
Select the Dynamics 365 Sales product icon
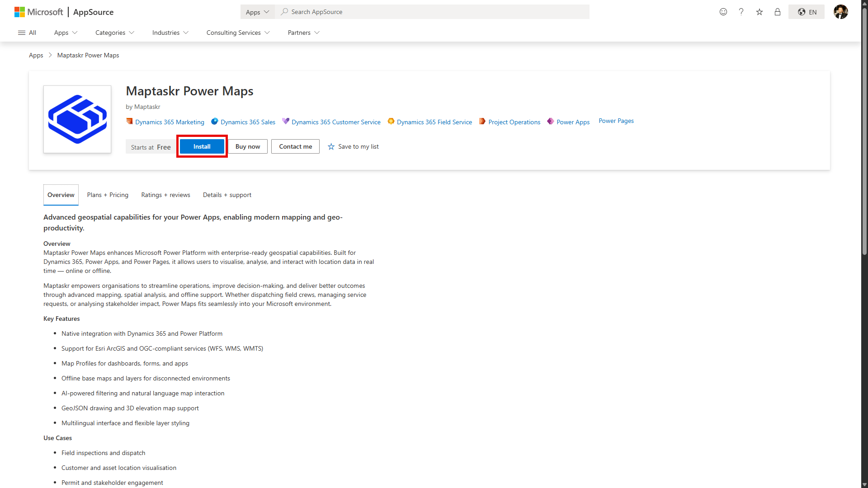214,122
